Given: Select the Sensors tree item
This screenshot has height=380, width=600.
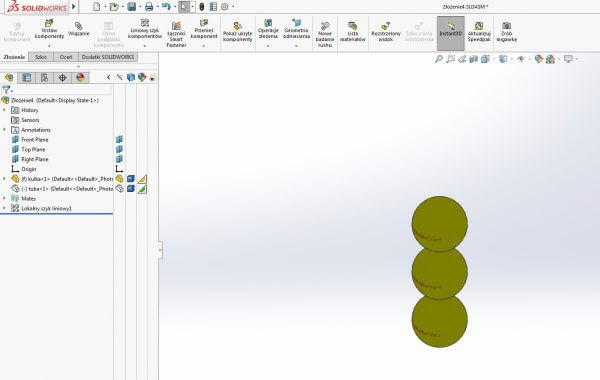Looking at the screenshot, I should (25, 120).
